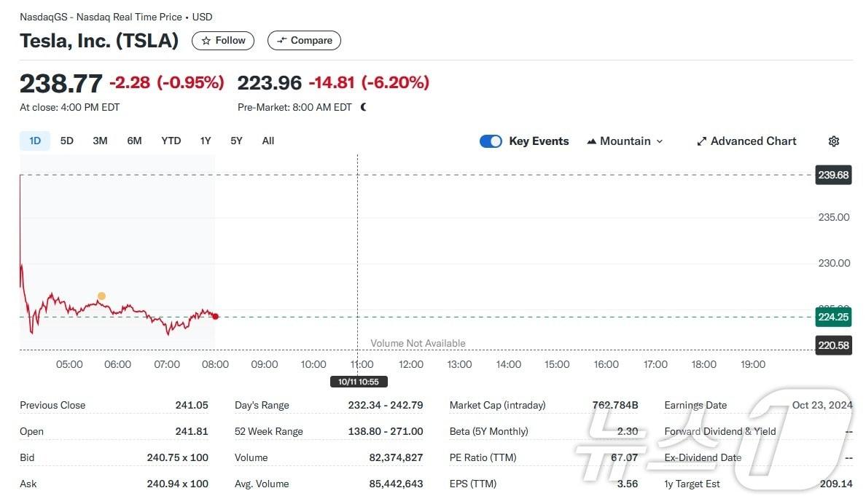
Task: Click the Advanced Chart expand icon
Action: [x=702, y=141]
